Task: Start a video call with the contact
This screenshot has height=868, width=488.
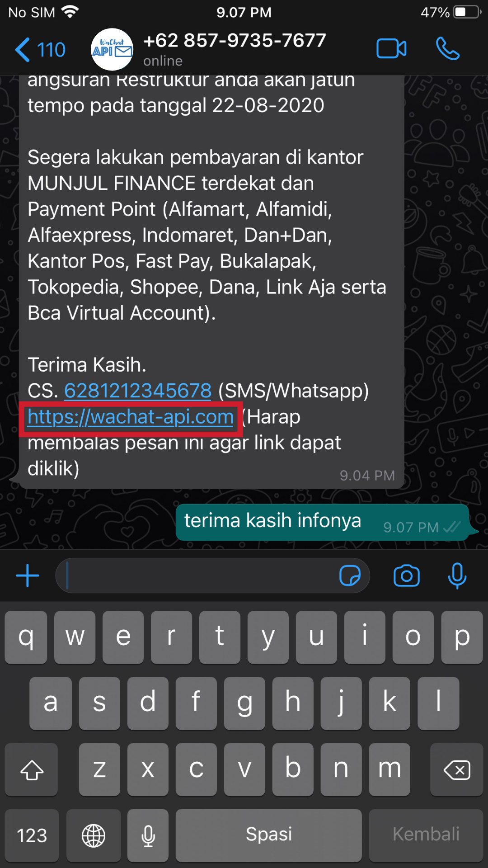Action: 391,49
